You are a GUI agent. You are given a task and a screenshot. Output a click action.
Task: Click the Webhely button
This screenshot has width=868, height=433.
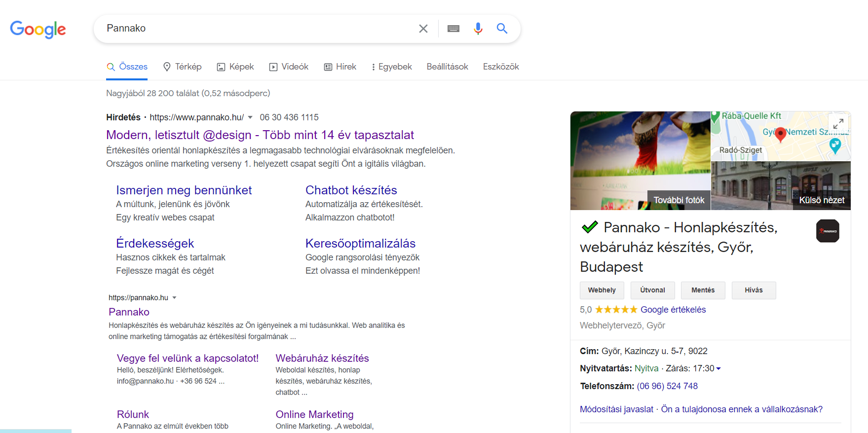[x=602, y=290]
